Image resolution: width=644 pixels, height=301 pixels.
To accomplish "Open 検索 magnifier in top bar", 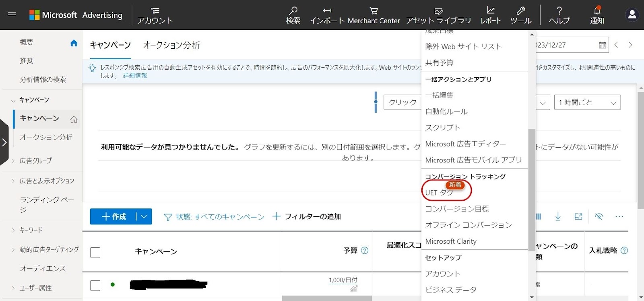I will [293, 15].
